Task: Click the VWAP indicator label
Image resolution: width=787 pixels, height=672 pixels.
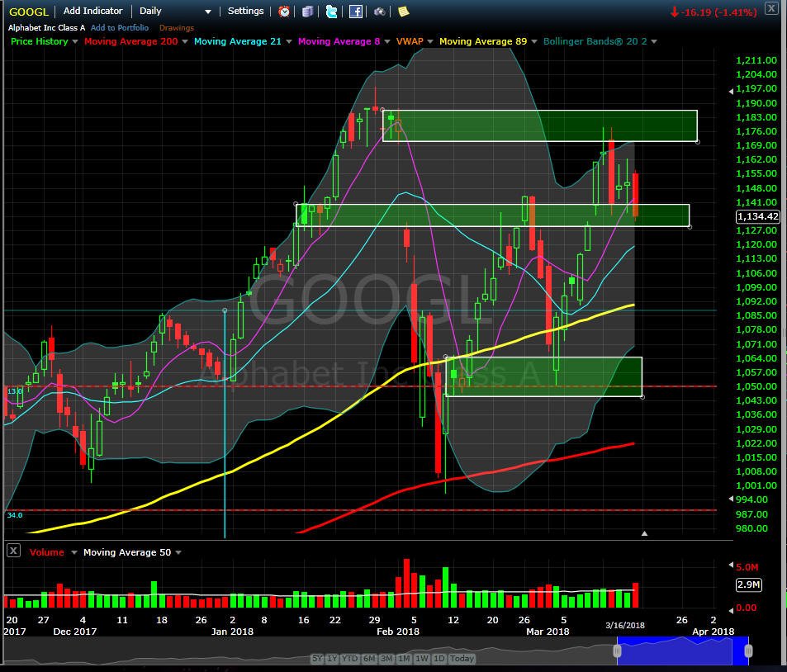Action: pyautogui.click(x=410, y=41)
